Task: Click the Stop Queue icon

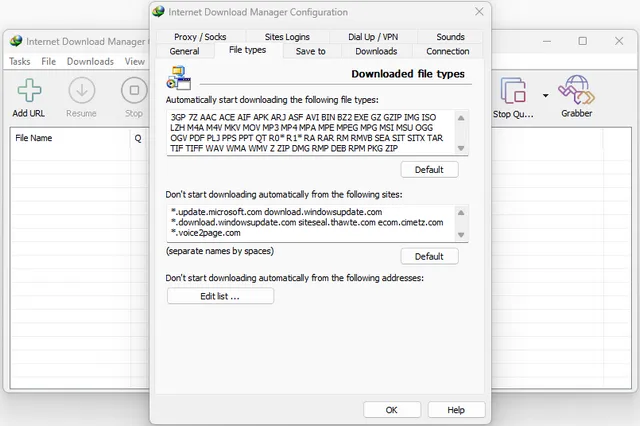Action: click(x=514, y=93)
